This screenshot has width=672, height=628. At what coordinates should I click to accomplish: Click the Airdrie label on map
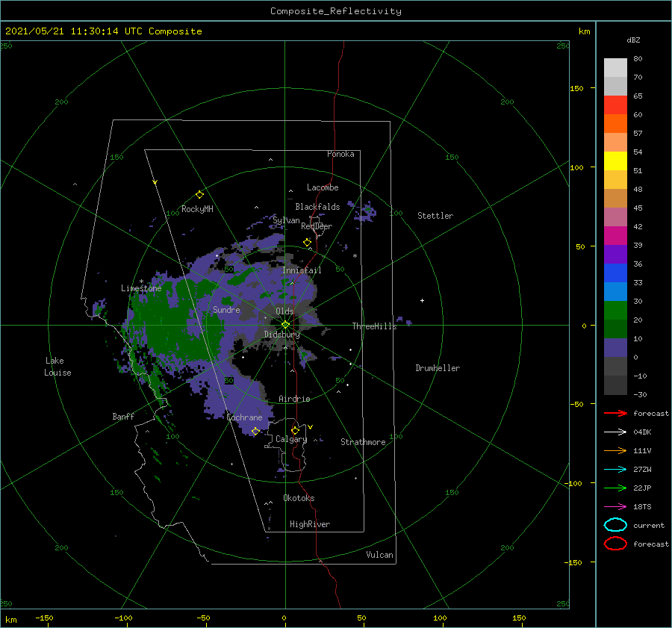tap(294, 399)
